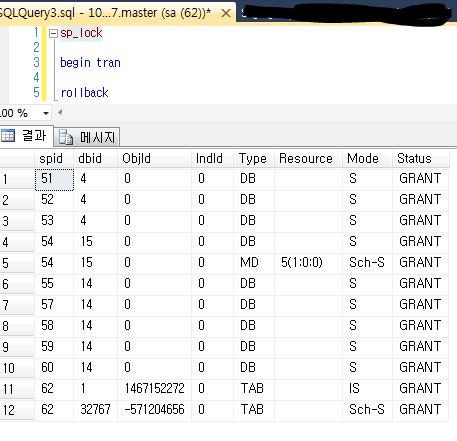
Task: Select spid cell 57 in row 7
Action: [x=54, y=305]
